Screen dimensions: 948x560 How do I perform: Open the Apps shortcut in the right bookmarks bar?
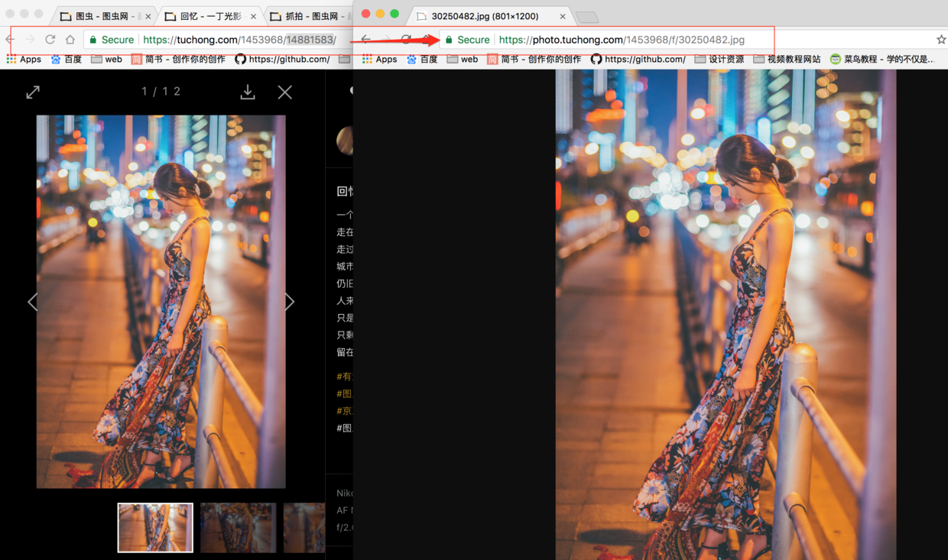[x=379, y=59]
